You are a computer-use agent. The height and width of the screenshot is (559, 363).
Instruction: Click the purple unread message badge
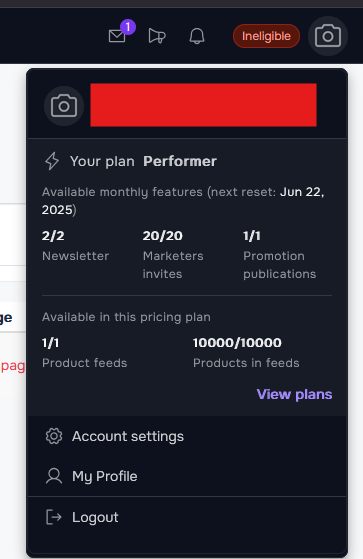tap(128, 27)
